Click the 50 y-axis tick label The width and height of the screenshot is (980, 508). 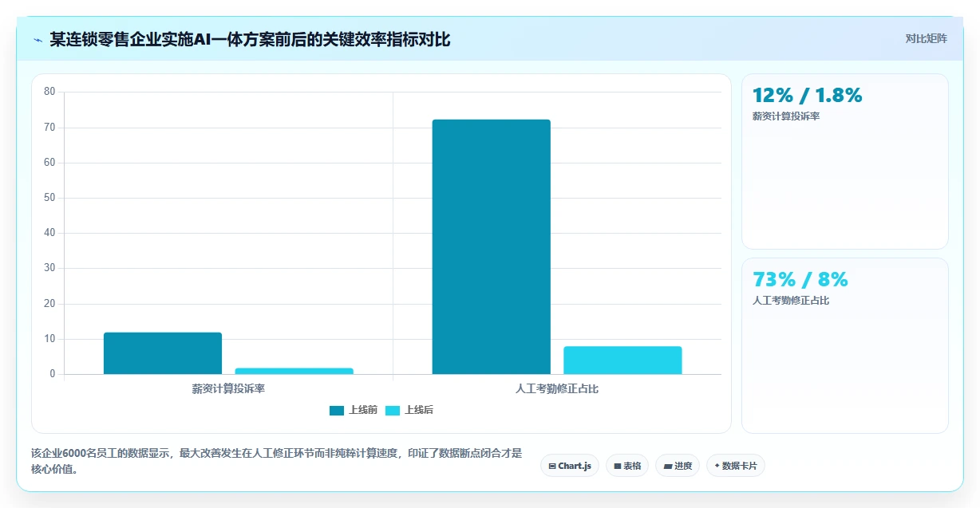coord(49,198)
